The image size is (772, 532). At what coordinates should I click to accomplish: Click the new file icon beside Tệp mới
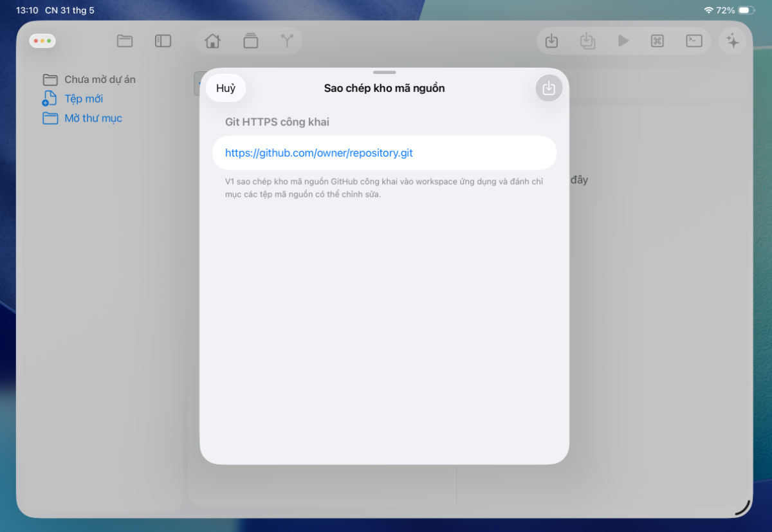click(x=50, y=99)
